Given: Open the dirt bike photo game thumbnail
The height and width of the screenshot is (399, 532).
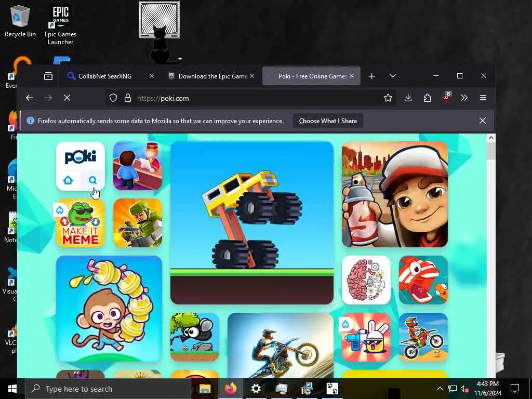Looking at the screenshot, I should (x=280, y=345).
